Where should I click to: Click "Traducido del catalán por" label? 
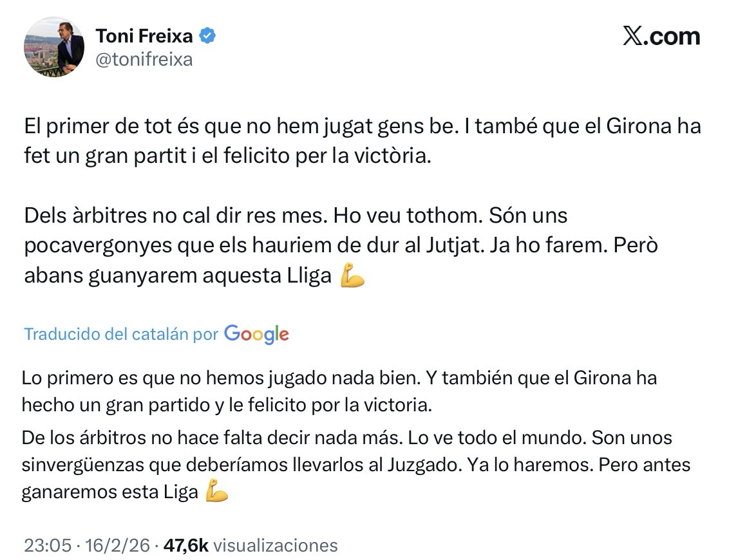point(121,334)
